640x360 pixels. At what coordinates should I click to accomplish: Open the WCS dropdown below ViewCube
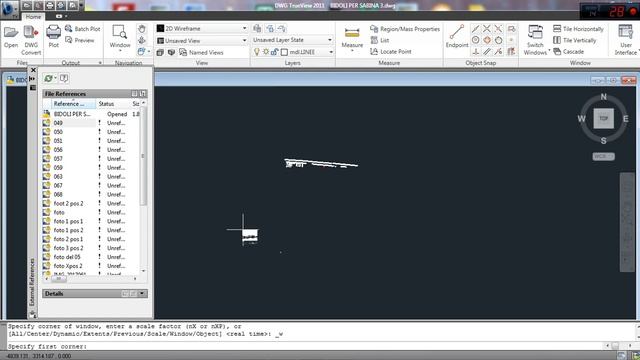click(x=603, y=156)
